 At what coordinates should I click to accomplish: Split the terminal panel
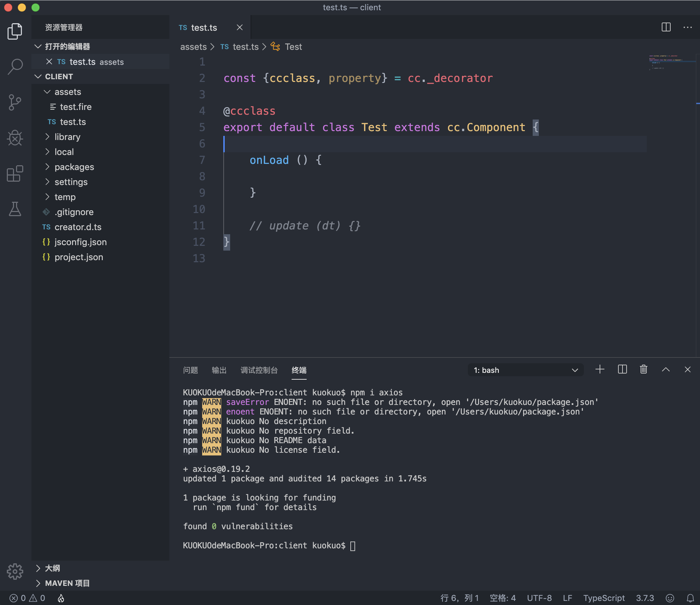tap(622, 369)
